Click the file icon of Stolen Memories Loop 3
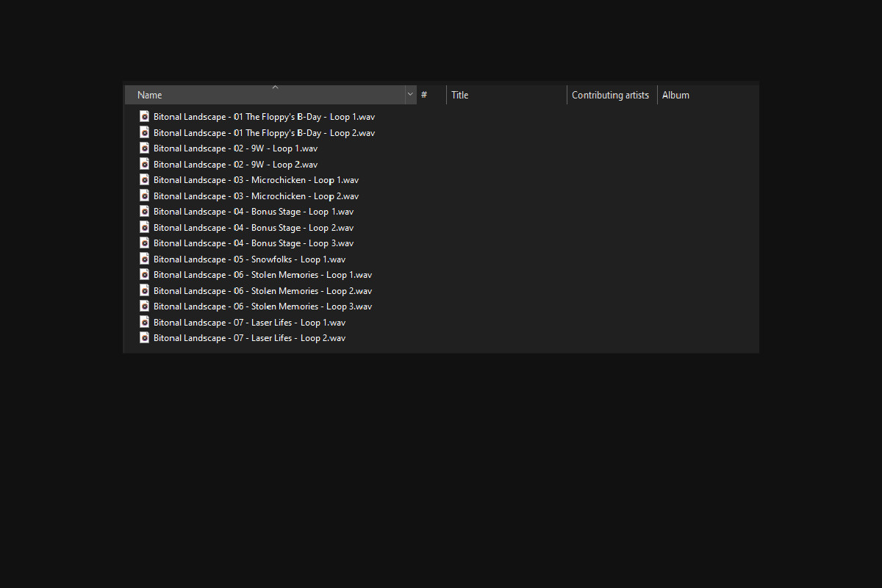882x588 pixels. point(145,306)
